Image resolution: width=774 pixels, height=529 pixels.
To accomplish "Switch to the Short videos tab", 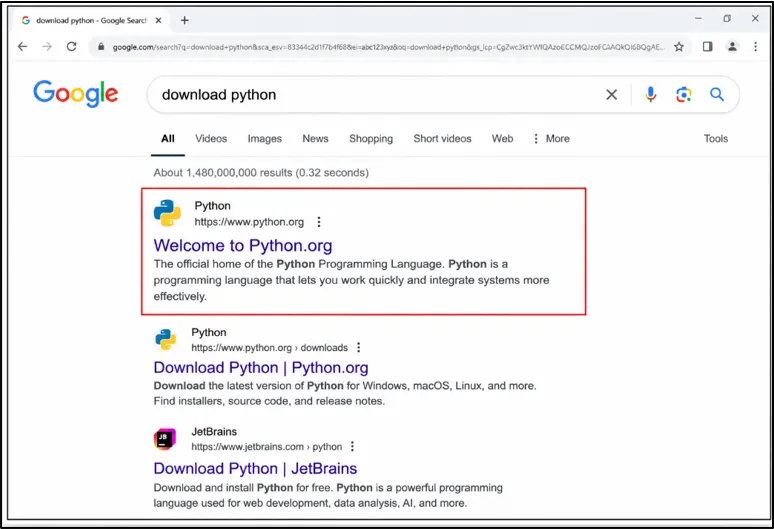I will 442,139.
